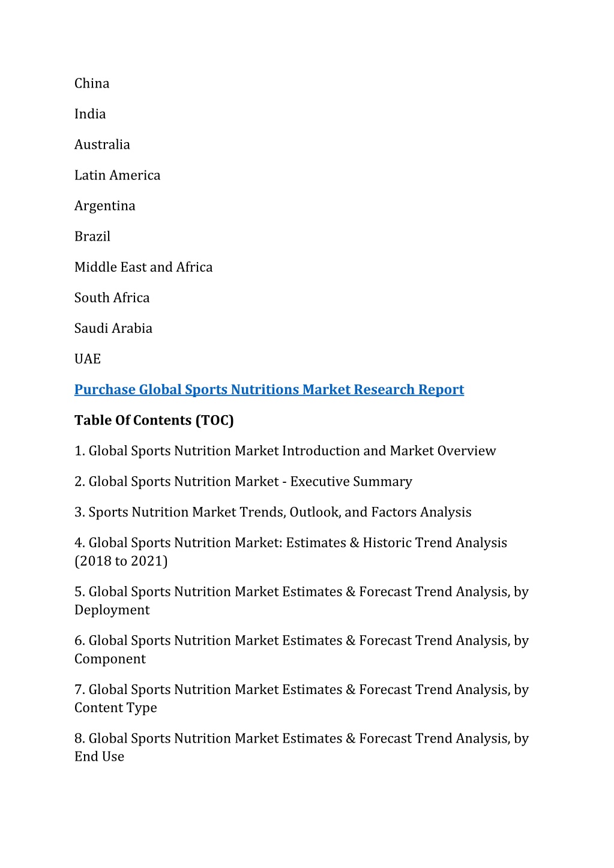Select the India list entry
This screenshot has width=614, height=868.
90,114
